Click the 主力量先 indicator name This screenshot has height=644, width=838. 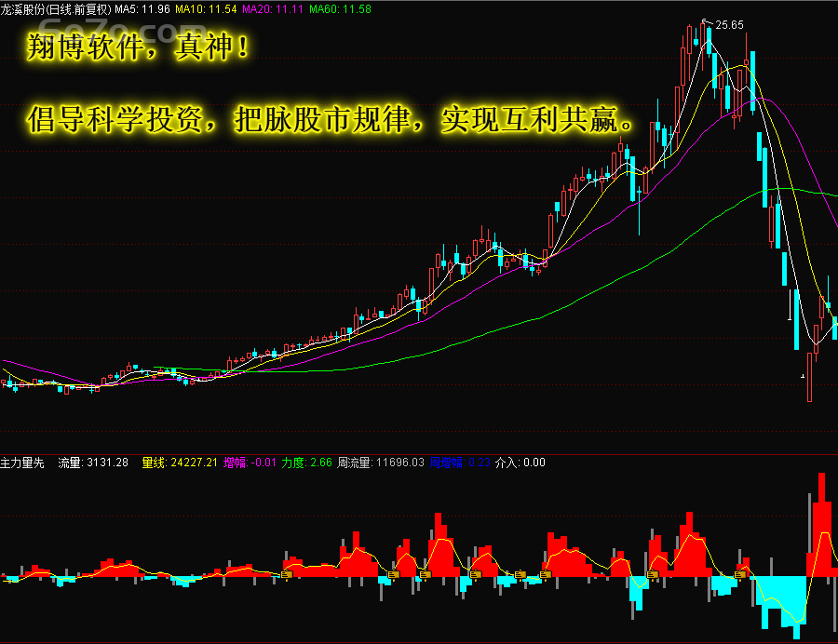(22, 463)
